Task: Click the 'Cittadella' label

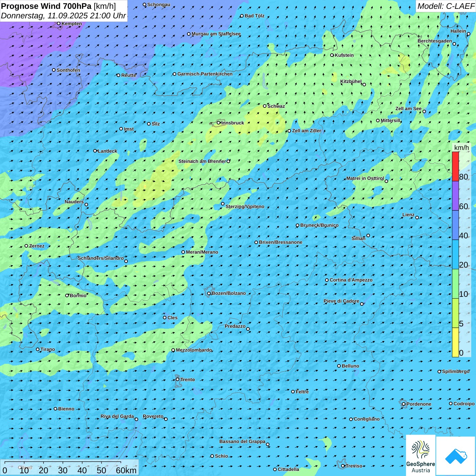Action: point(288,469)
